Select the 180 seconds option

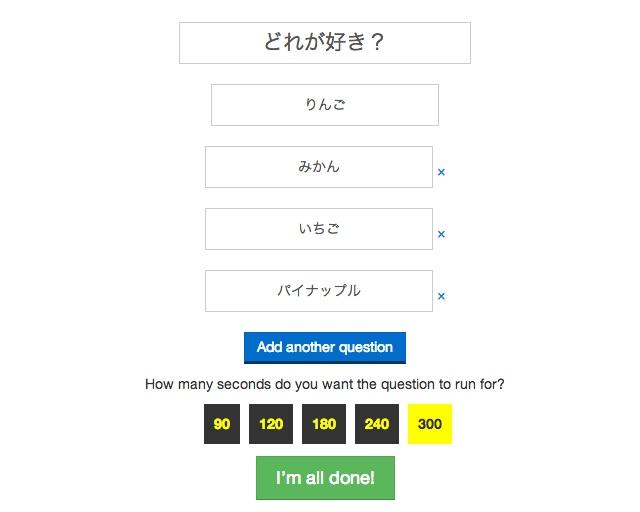tap(324, 424)
